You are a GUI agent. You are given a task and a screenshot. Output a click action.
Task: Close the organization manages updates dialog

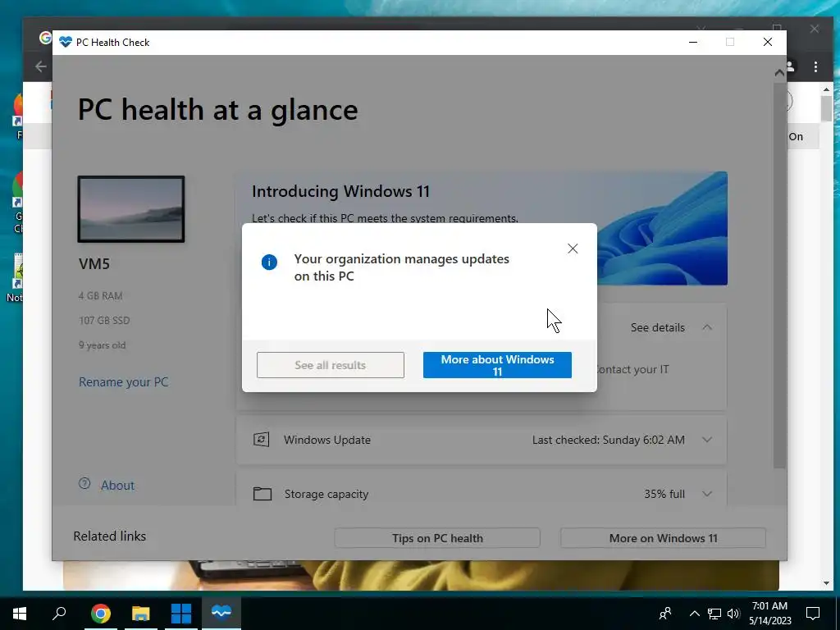[573, 249]
